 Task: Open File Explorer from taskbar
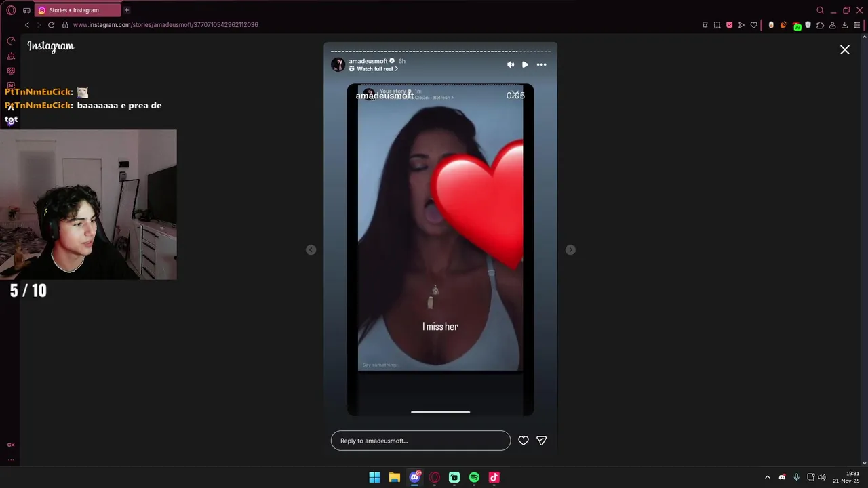tap(394, 477)
